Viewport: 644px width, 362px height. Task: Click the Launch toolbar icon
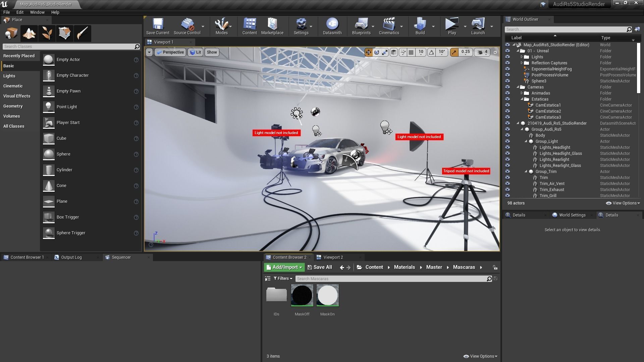point(478,26)
